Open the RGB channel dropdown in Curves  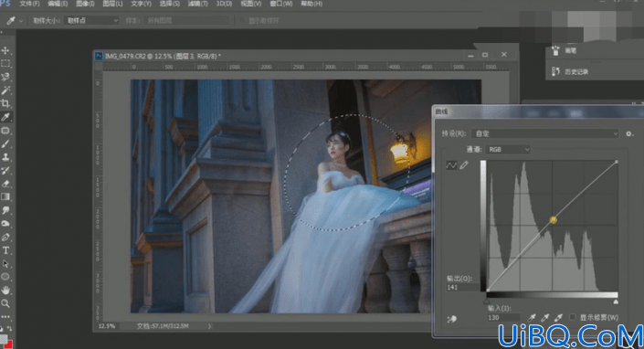(x=508, y=150)
